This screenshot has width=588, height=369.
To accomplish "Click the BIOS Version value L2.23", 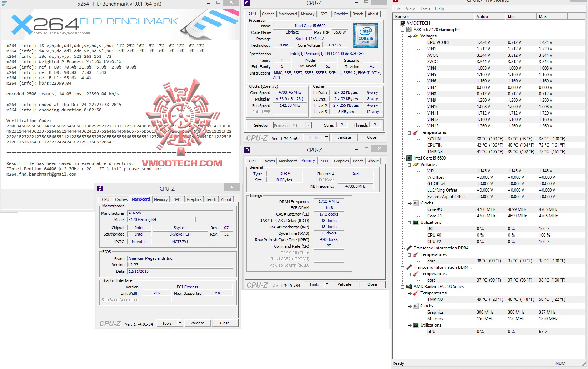I will pyautogui.click(x=180, y=265).
